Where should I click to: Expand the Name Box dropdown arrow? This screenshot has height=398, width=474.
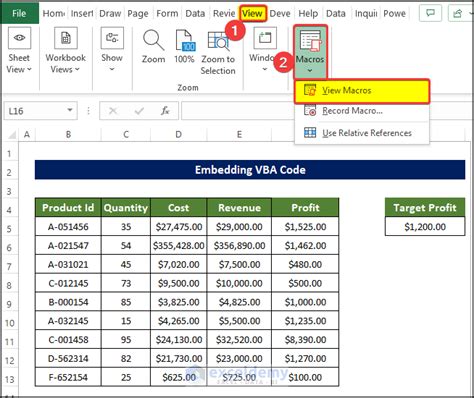pyautogui.click(x=70, y=110)
